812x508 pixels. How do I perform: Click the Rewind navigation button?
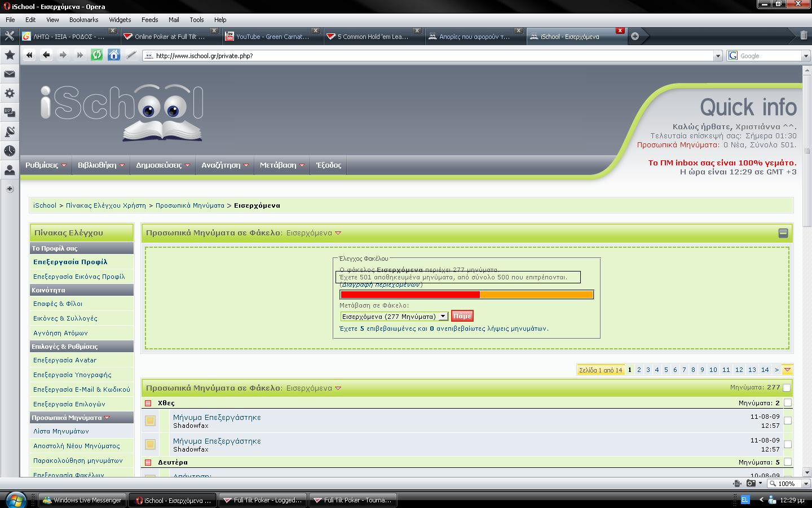29,55
